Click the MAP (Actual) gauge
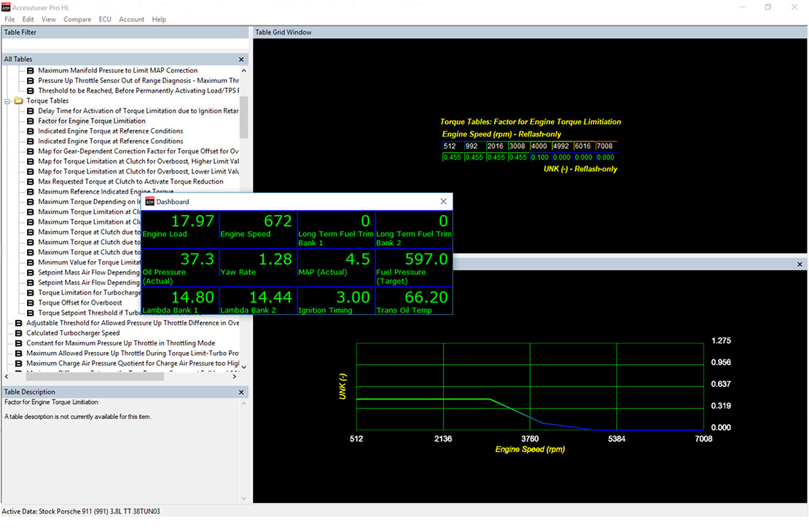Screen dimensions: 809x532 336,267
